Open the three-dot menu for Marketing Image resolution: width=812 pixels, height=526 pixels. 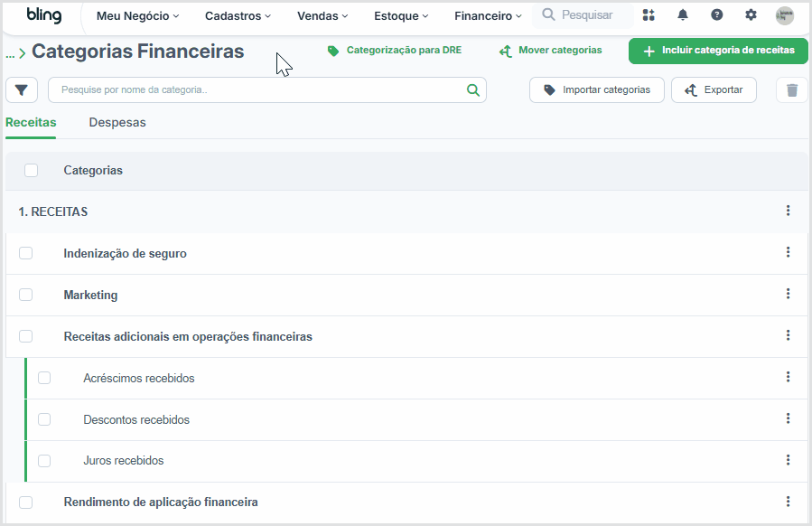pyautogui.click(x=788, y=294)
